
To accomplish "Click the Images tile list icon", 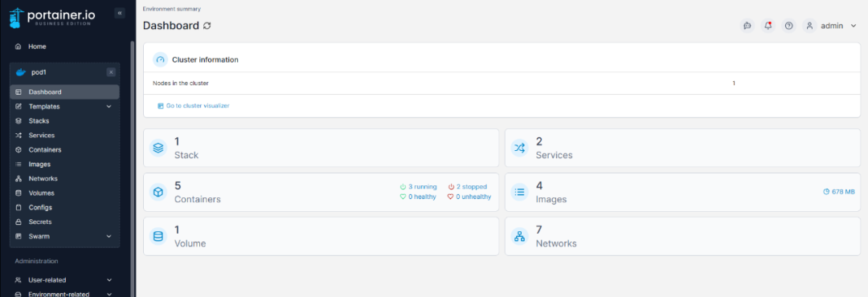I will tap(519, 192).
